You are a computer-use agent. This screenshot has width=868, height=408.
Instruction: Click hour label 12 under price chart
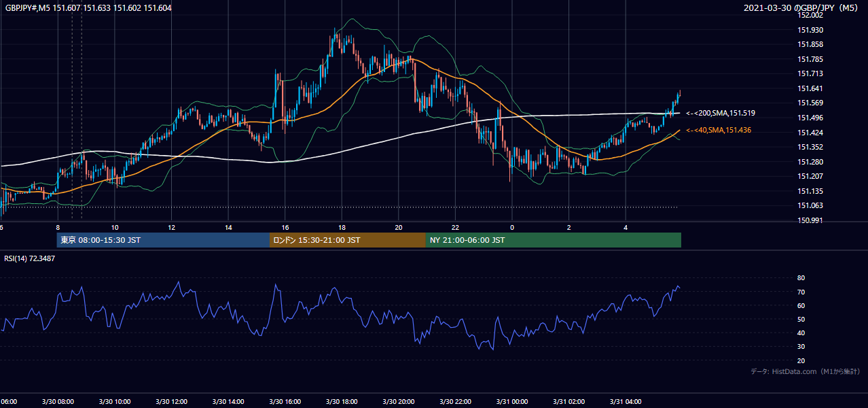click(172, 227)
